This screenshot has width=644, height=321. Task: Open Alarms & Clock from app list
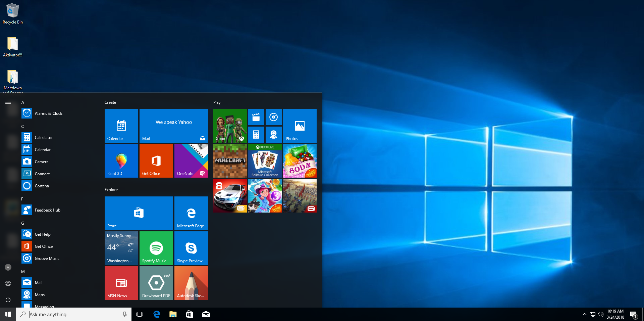pos(59,113)
